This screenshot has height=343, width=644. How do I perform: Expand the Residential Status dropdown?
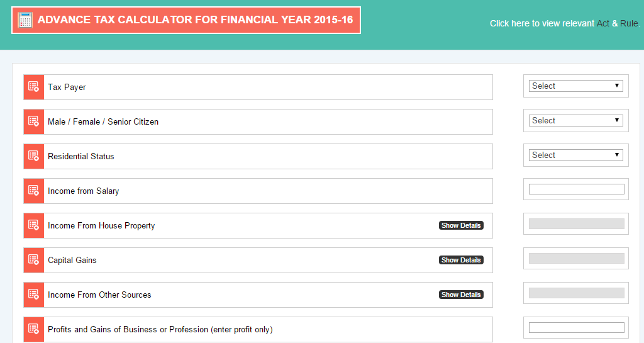pyautogui.click(x=575, y=155)
